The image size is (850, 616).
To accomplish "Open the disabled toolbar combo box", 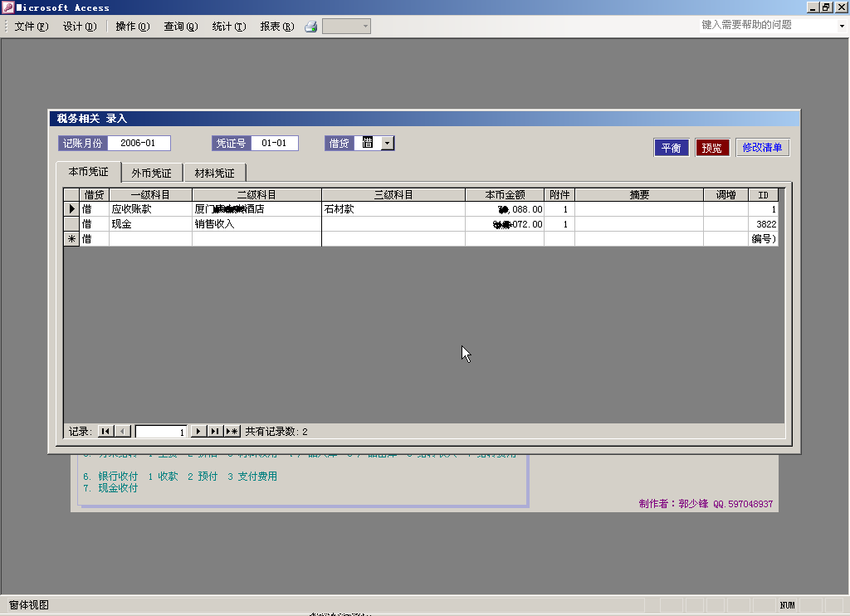I will [346, 27].
